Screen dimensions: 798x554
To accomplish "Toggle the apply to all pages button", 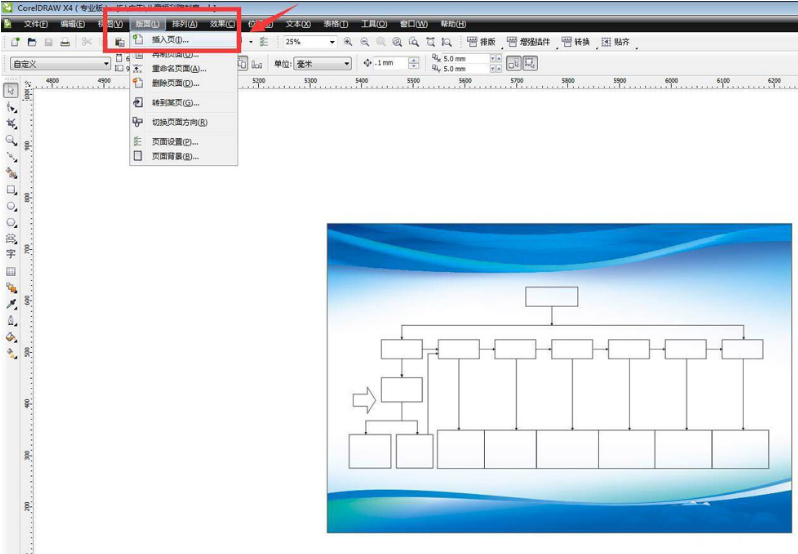I will pyautogui.click(x=242, y=64).
